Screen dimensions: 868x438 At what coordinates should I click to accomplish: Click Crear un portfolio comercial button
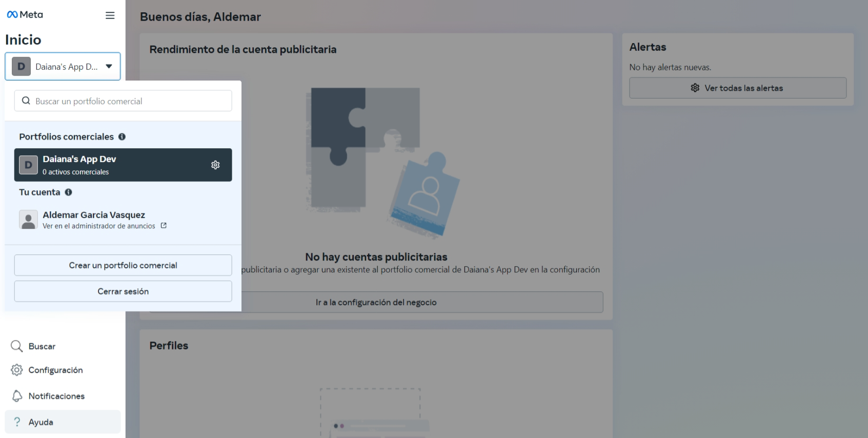[x=123, y=265]
